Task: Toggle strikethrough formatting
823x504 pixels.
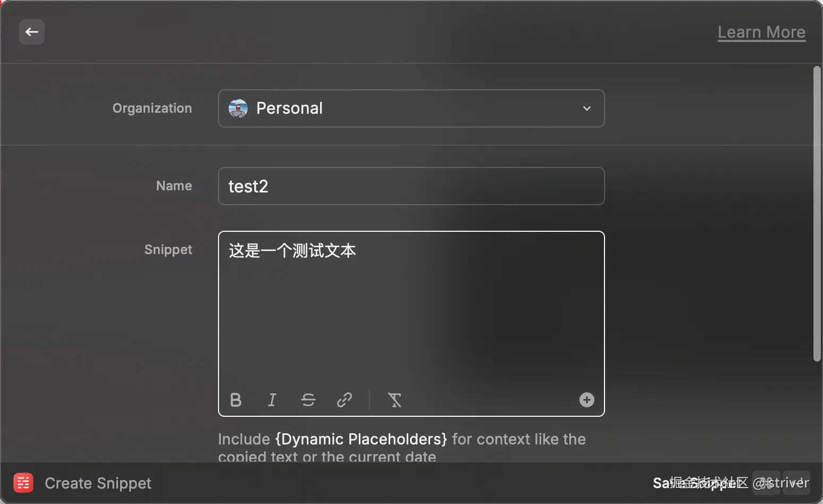Action: pyautogui.click(x=308, y=400)
